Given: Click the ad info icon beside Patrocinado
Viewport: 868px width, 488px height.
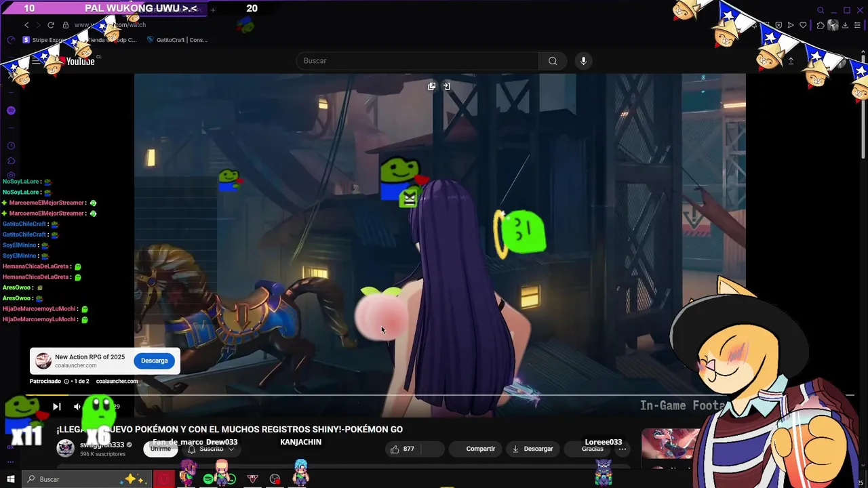Looking at the screenshot, I should [x=66, y=381].
